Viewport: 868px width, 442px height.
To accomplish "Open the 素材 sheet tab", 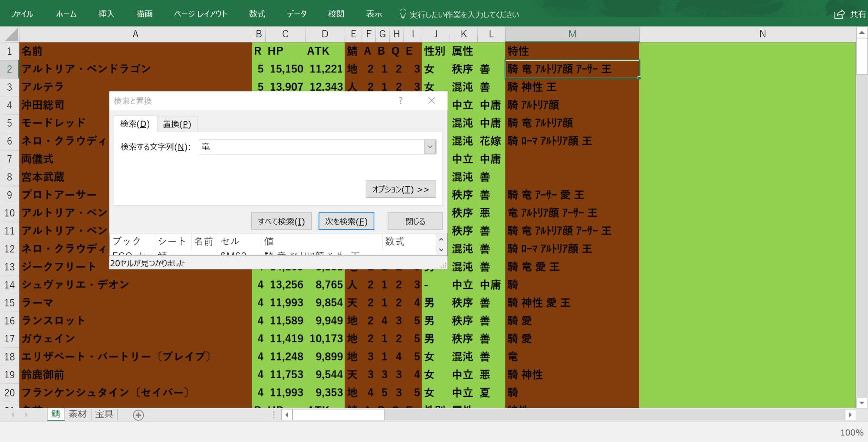I will [x=78, y=414].
